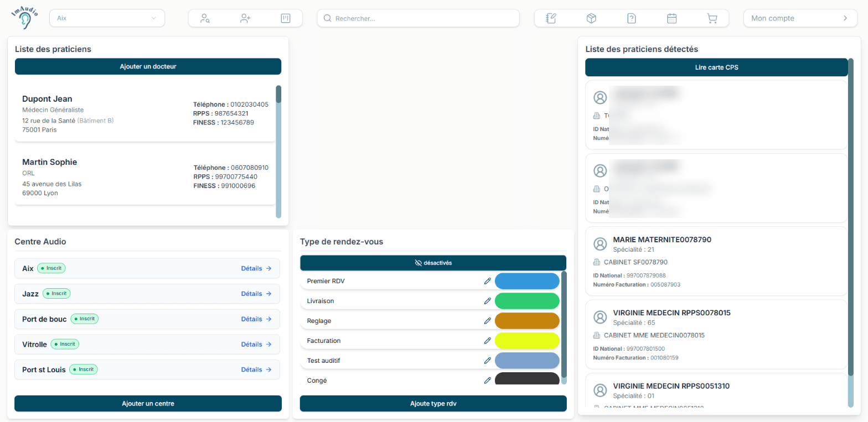The width and height of the screenshot is (868, 422).
Task: Expand the Mon compte menu
Action: (800, 18)
